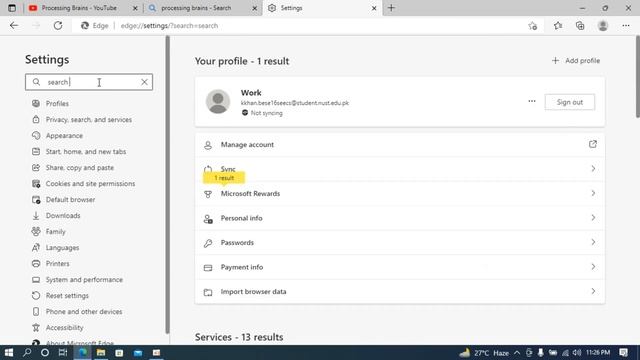
Task: Click the Payment info card icon
Action: pos(208,268)
